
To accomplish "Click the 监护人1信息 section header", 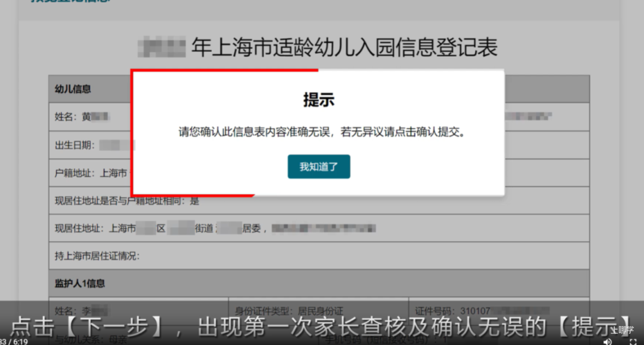I will tap(319, 283).
